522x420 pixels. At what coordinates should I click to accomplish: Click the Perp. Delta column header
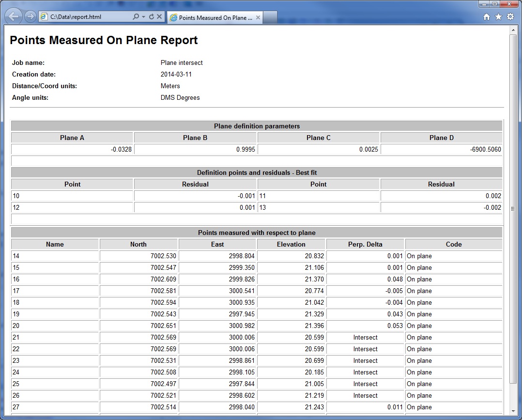(365, 244)
